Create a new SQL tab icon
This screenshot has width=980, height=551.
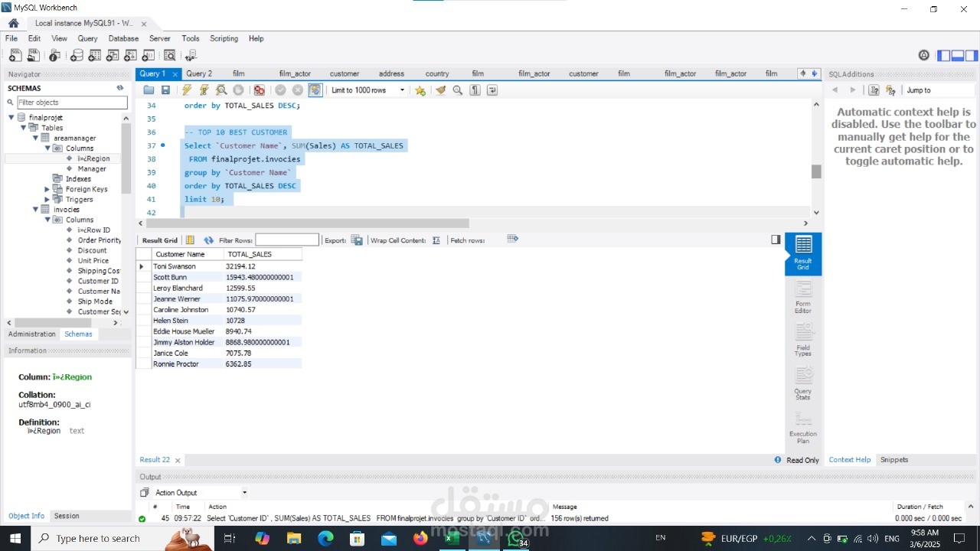click(15, 55)
